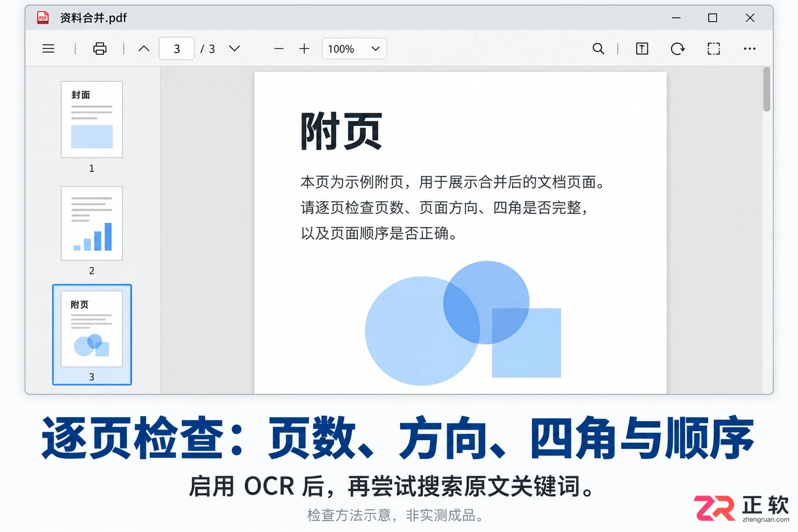Click the line starting with 请逐页检查页数
Viewport: 798px width, 532px height.
tap(444, 208)
